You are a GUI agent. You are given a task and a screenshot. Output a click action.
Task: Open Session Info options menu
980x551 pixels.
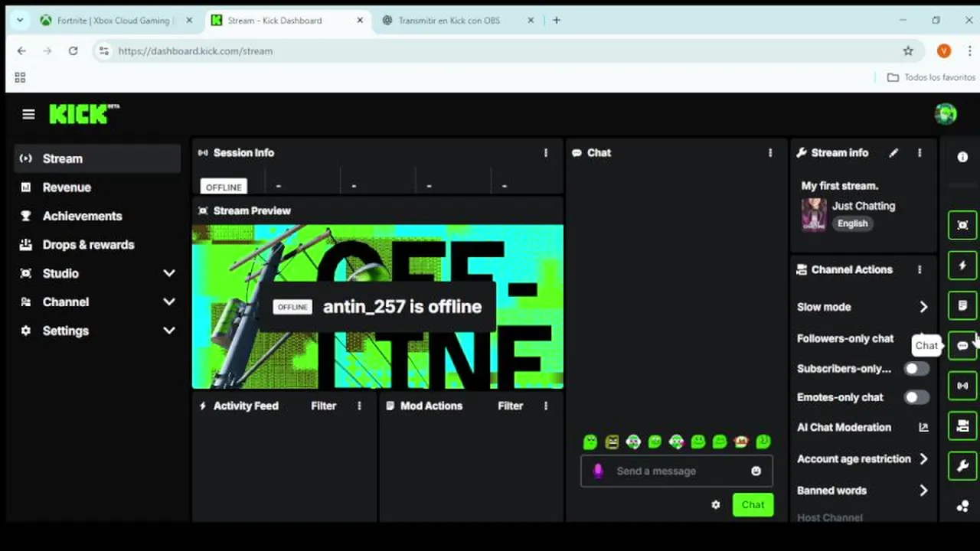click(x=546, y=153)
